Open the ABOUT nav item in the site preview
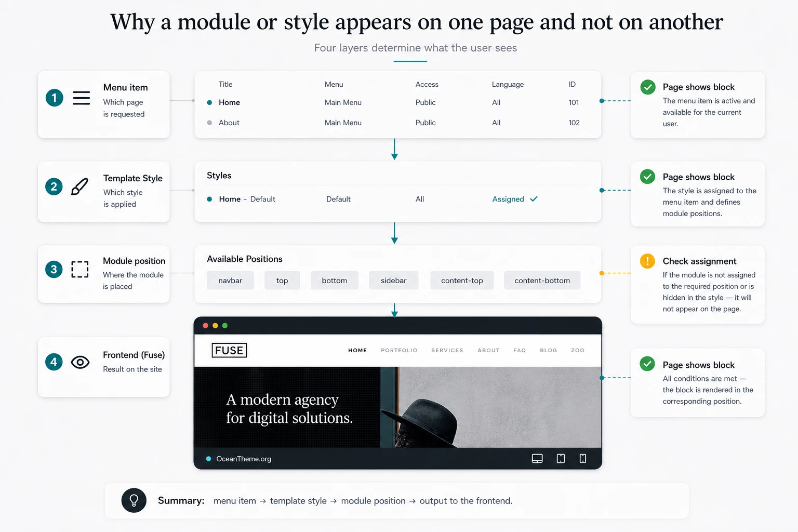Viewport: 798px width, 532px height. [x=488, y=351]
